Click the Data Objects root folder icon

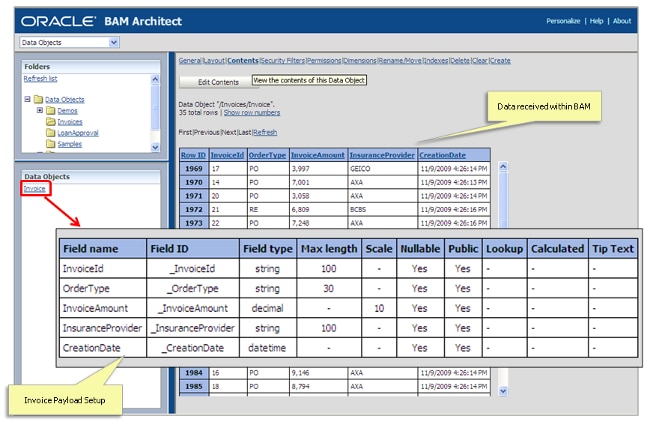point(38,100)
